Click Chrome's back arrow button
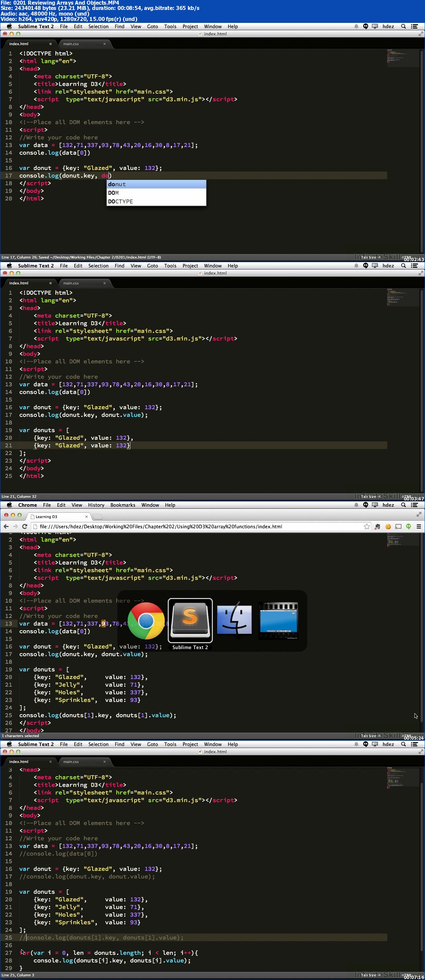Image resolution: width=425 pixels, height=980 pixels. click(x=6, y=527)
